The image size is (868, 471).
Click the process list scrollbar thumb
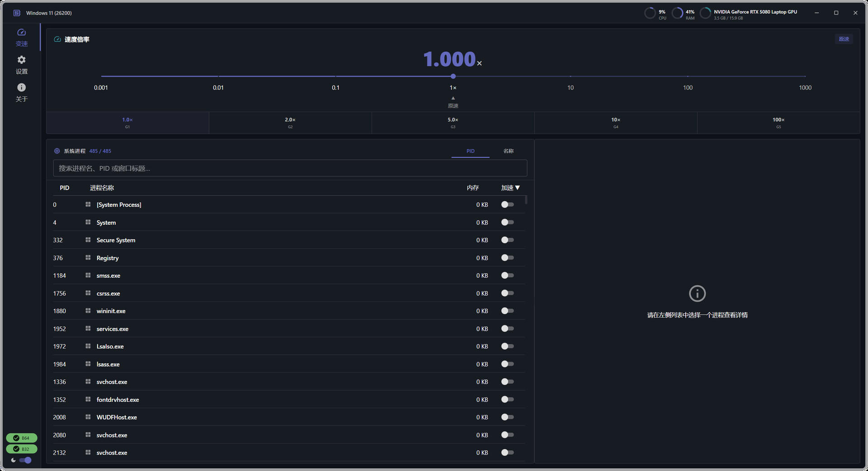pos(526,200)
